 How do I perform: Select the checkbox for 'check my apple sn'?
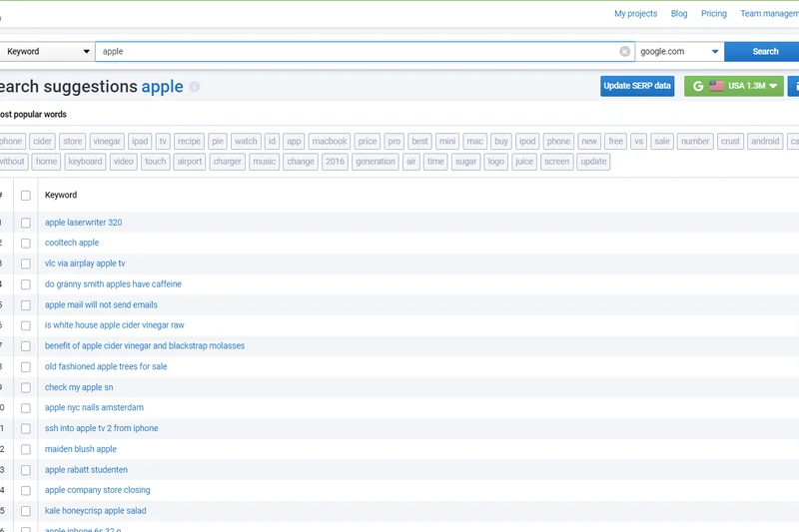[x=26, y=387]
